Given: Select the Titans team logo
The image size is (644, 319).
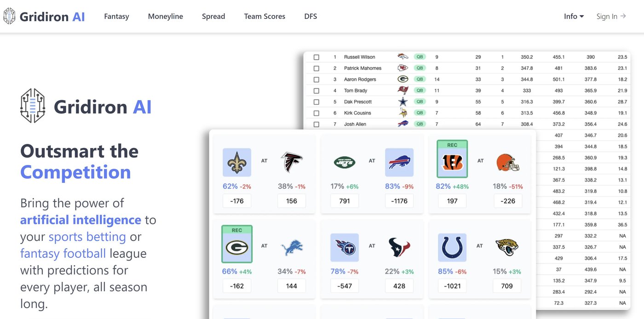Looking at the screenshot, I should click(x=345, y=248).
